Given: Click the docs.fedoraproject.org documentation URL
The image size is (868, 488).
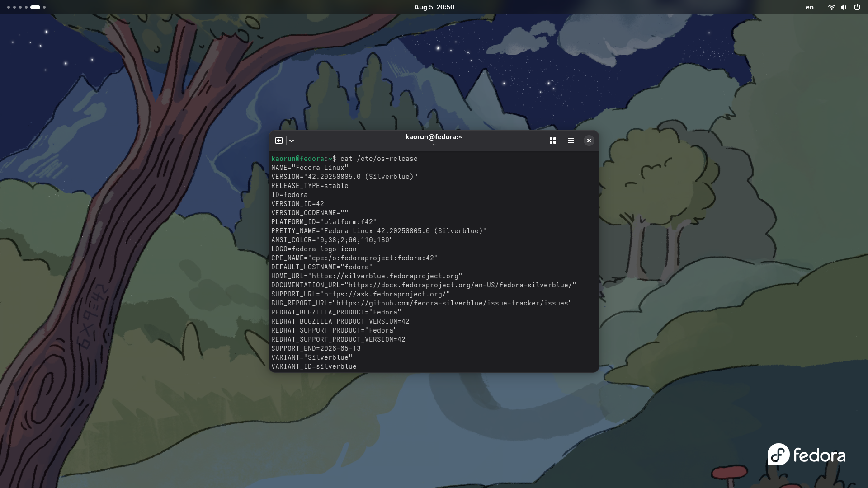Looking at the screenshot, I should (460, 285).
